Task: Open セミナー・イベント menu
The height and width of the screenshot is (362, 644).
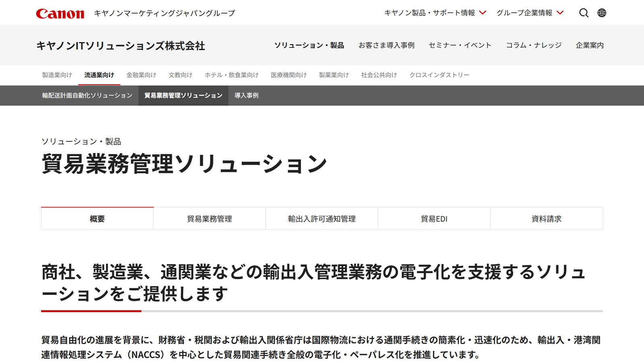Action: click(460, 45)
